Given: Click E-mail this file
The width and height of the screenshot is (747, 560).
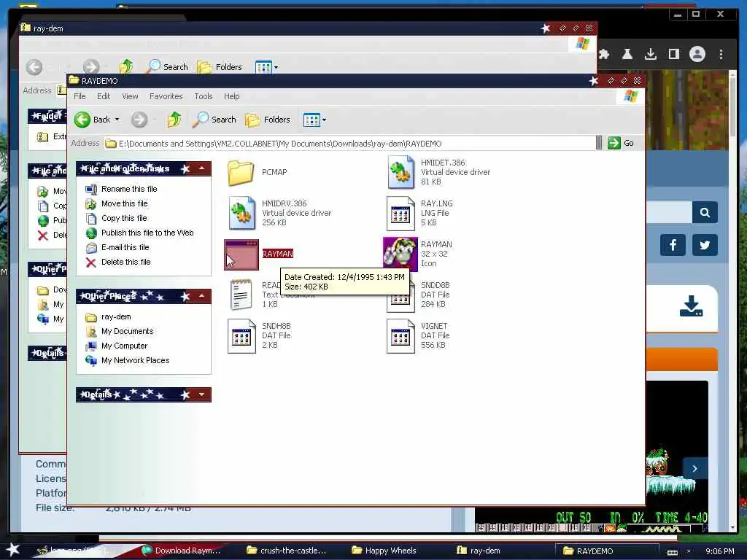Looking at the screenshot, I should [x=125, y=248].
